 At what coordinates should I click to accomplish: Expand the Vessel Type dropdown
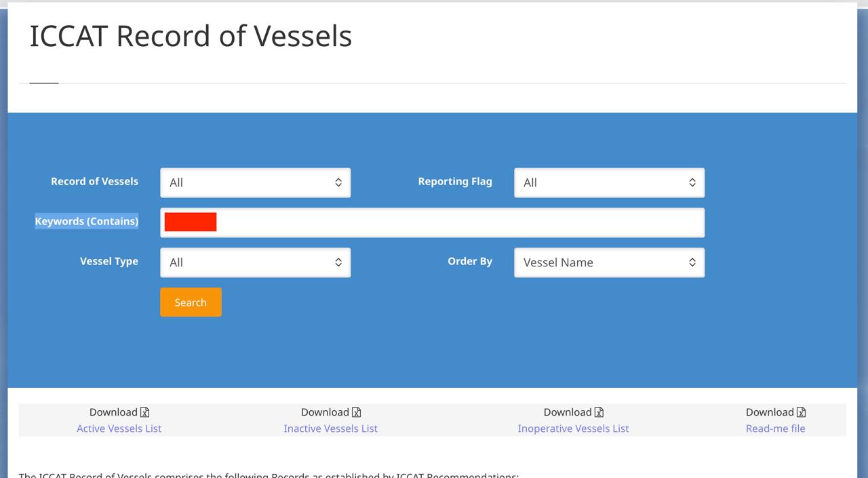(256, 262)
